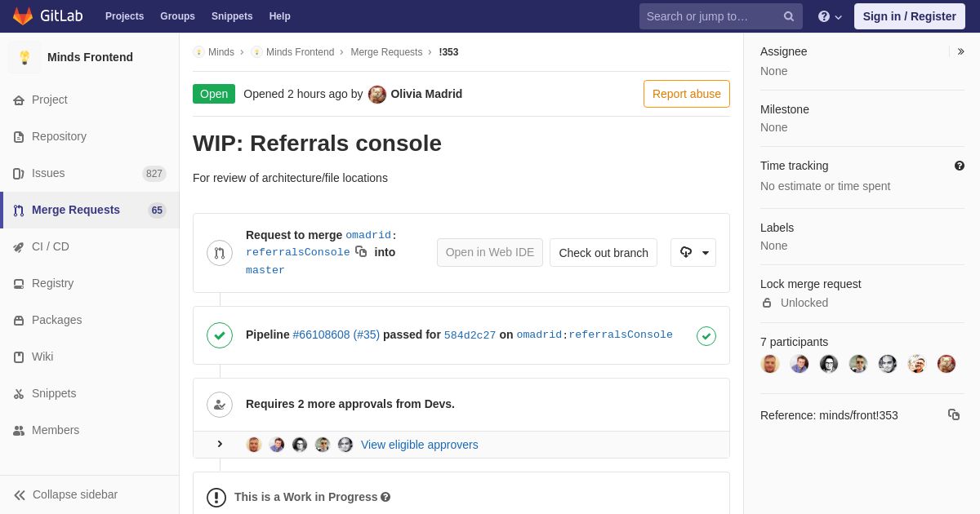Click the Unlocked lock icon
The width and height of the screenshot is (980, 514).
click(767, 303)
